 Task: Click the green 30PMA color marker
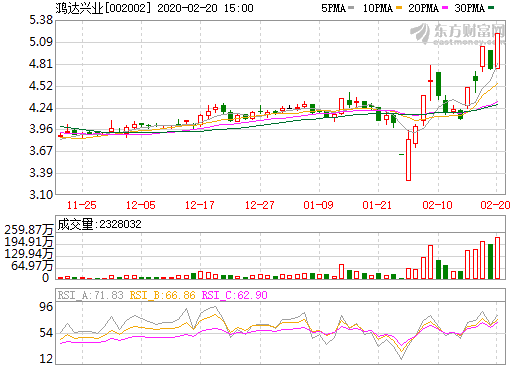click(x=491, y=8)
